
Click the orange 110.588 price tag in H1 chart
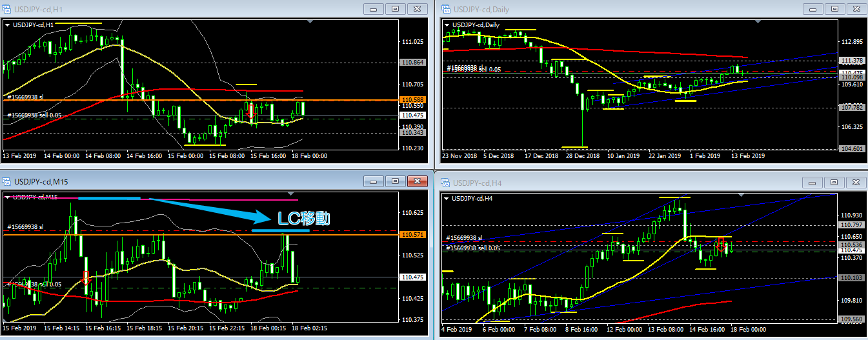click(x=412, y=100)
